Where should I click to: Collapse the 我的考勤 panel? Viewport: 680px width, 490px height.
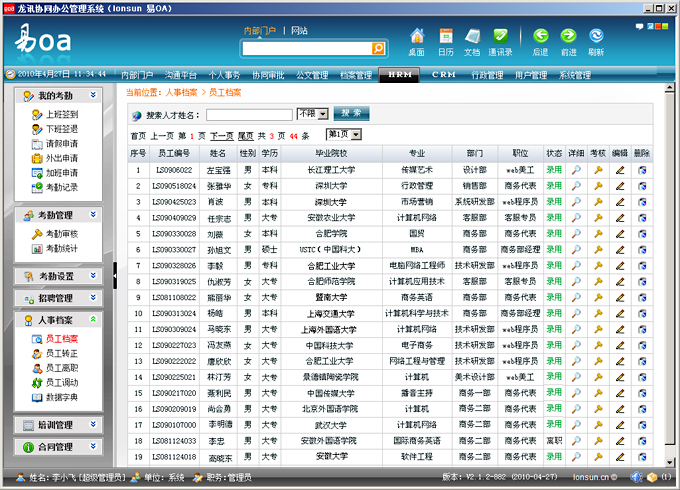click(93, 95)
